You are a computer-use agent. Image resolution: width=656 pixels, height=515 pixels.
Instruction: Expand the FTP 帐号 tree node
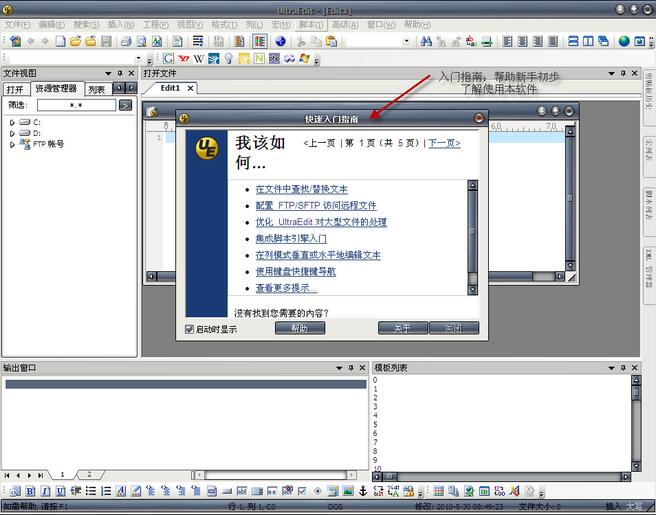(x=12, y=144)
